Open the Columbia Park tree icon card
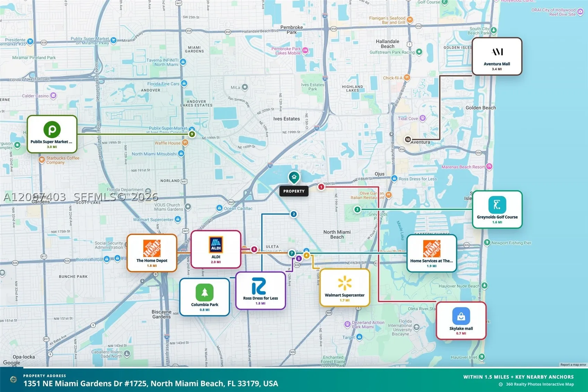The image size is (588, 392). [204, 292]
